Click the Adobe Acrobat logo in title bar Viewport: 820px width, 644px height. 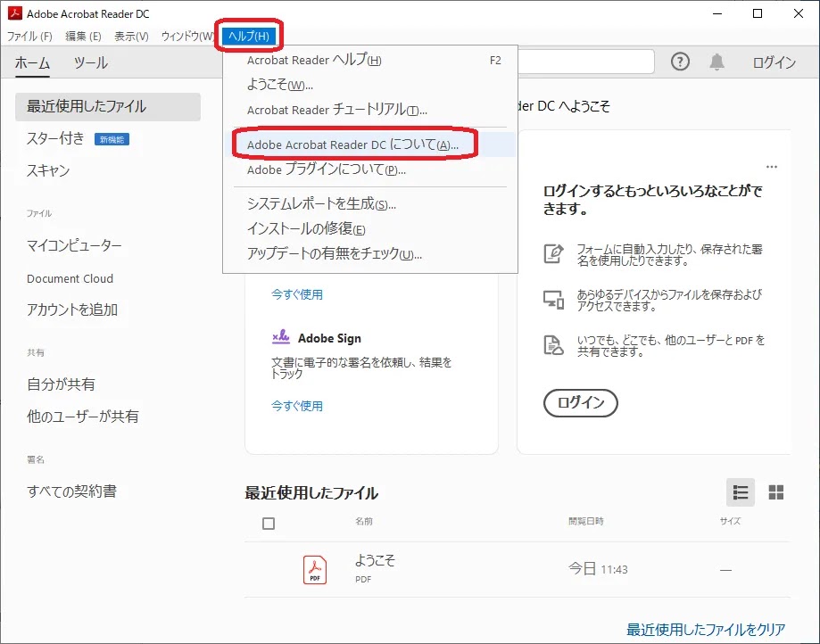[14, 13]
